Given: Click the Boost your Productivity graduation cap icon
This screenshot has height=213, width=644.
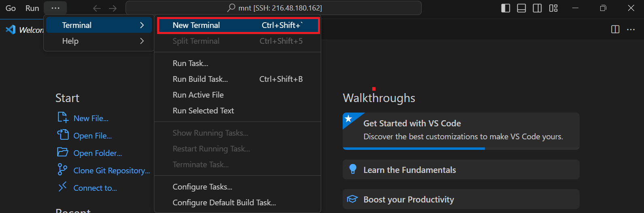Looking at the screenshot, I should (x=352, y=199).
